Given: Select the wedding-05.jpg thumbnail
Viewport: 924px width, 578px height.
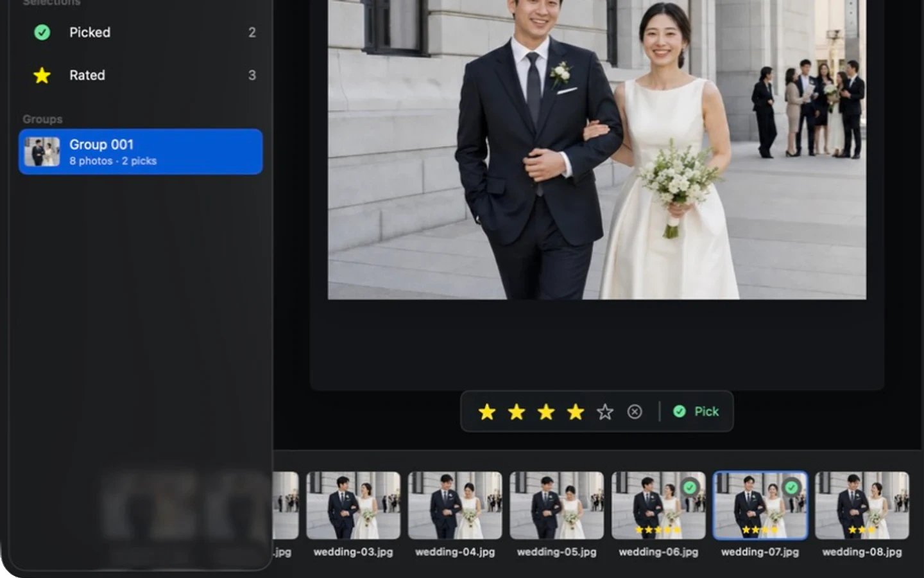Looking at the screenshot, I should [x=557, y=505].
